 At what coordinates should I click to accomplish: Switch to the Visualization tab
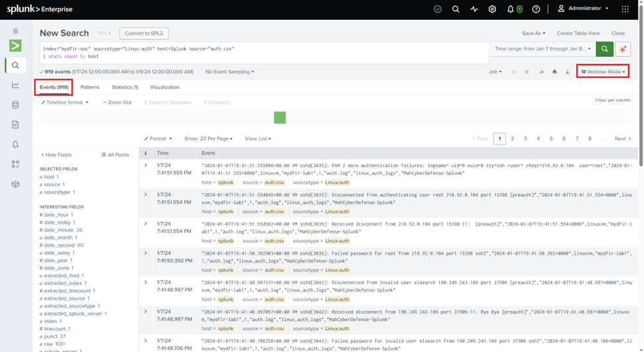tap(164, 87)
